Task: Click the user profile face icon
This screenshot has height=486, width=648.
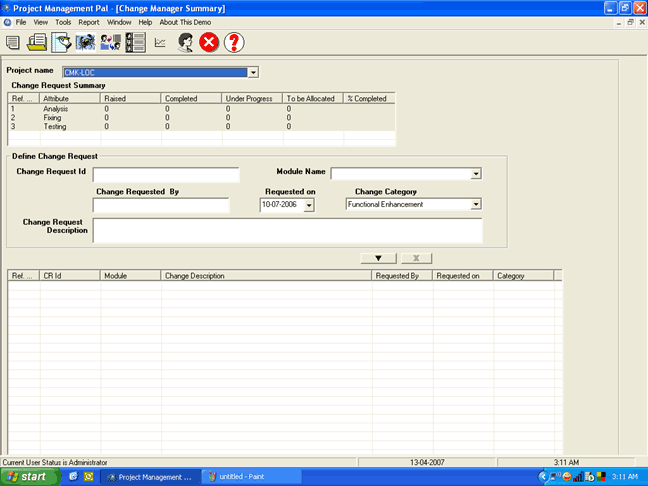Action: point(185,42)
